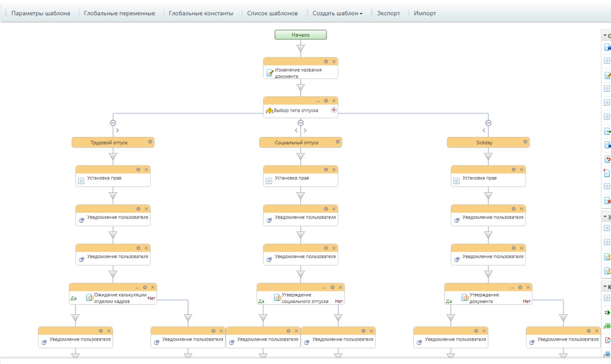The height and width of the screenshot is (364, 611).
Task: Open settings of 'Утверждение документа' block
Action: [520, 287]
